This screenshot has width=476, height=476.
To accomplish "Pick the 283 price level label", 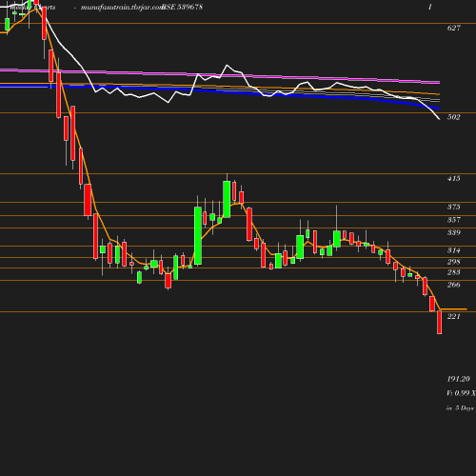I will coord(454,272).
